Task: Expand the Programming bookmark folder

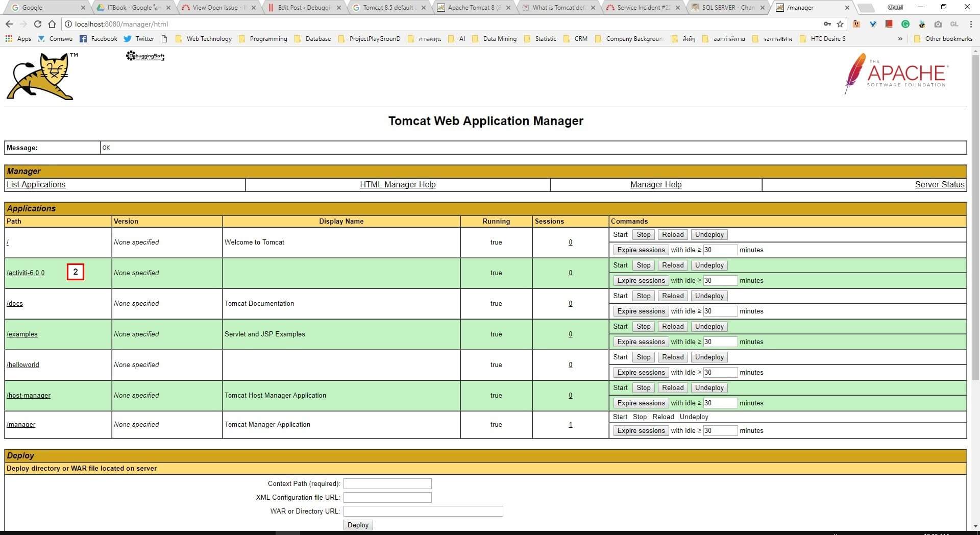Action: [x=263, y=39]
